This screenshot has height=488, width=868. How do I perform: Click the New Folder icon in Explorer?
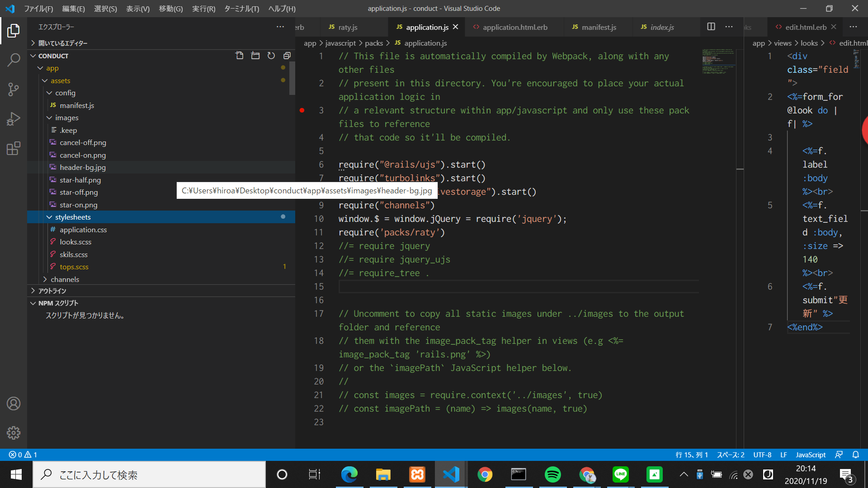click(255, 55)
